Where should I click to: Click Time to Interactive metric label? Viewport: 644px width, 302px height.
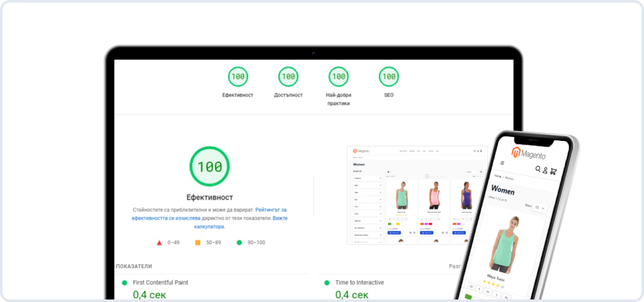pyautogui.click(x=360, y=282)
